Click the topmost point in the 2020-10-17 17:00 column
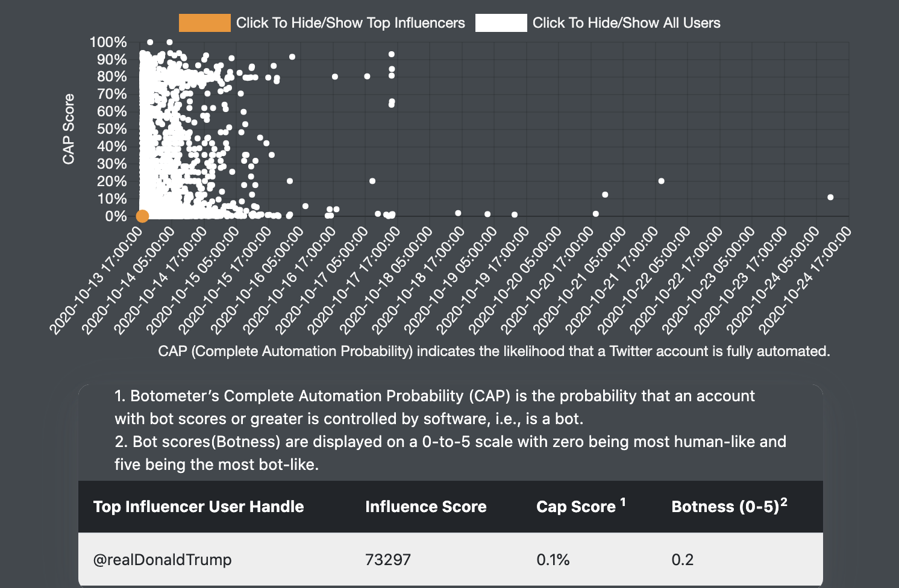The image size is (899, 588). click(x=392, y=55)
